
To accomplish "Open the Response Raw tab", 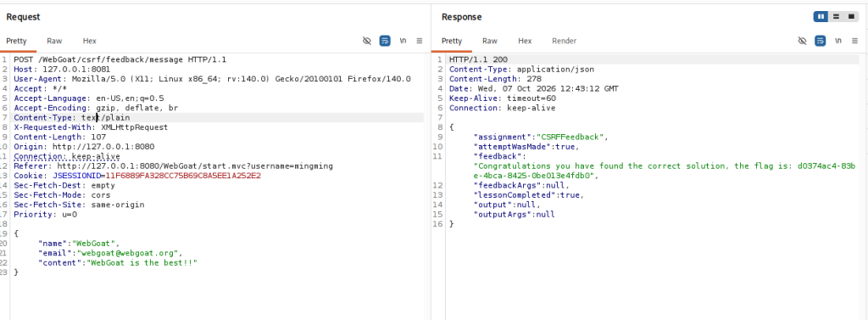I will pos(489,41).
